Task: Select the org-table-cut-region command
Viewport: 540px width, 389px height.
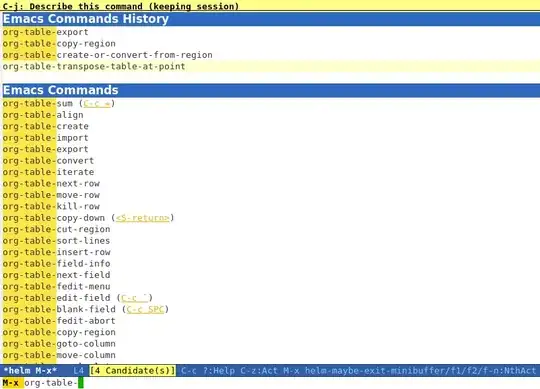Action: 56,229
